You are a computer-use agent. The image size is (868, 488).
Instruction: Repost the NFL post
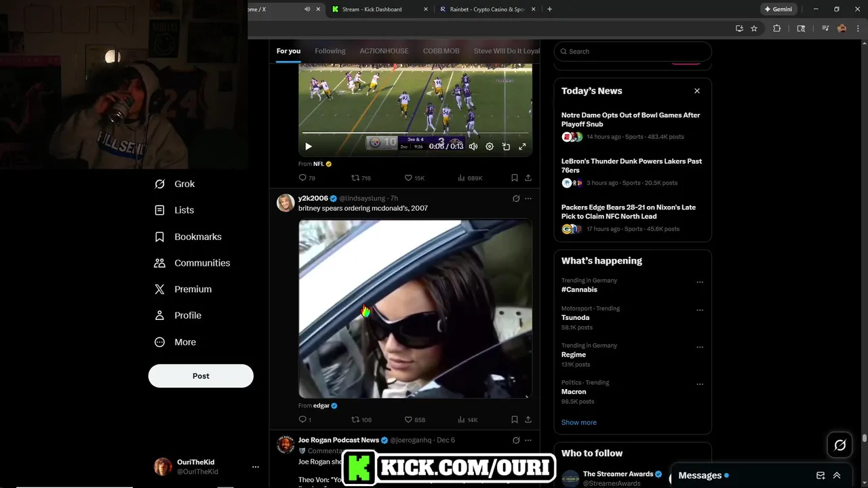click(x=361, y=178)
